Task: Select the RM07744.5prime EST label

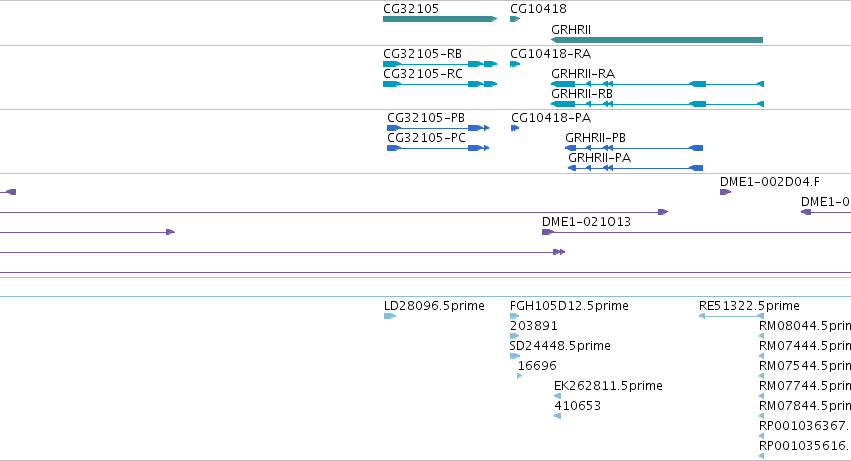Action: click(x=805, y=386)
